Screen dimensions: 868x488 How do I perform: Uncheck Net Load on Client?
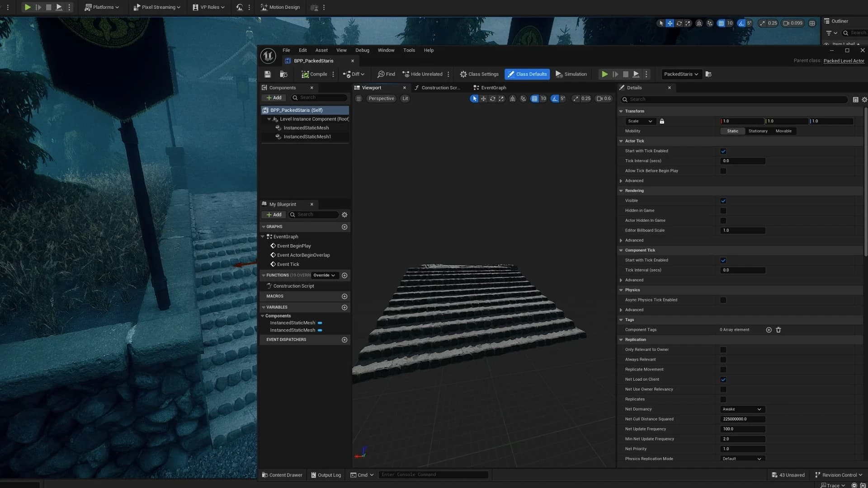[x=723, y=380]
